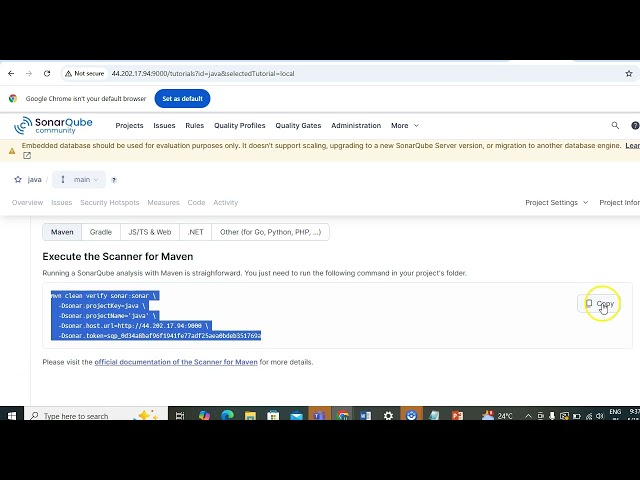Open Task View on taskbar

click(180, 415)
